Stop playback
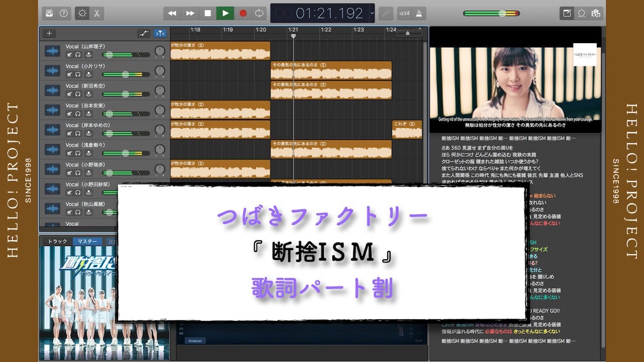This screenshot has width=644, height=362. pos(207,13)
